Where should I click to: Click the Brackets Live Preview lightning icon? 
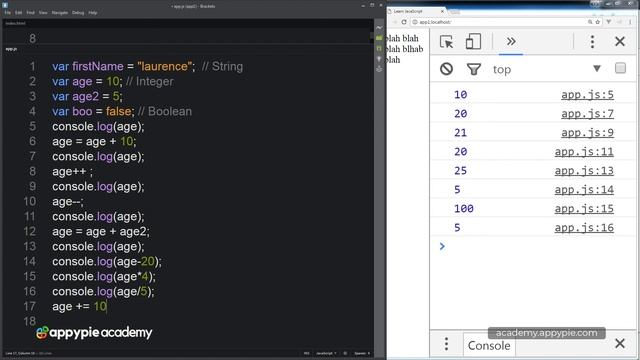pos(379,28)
